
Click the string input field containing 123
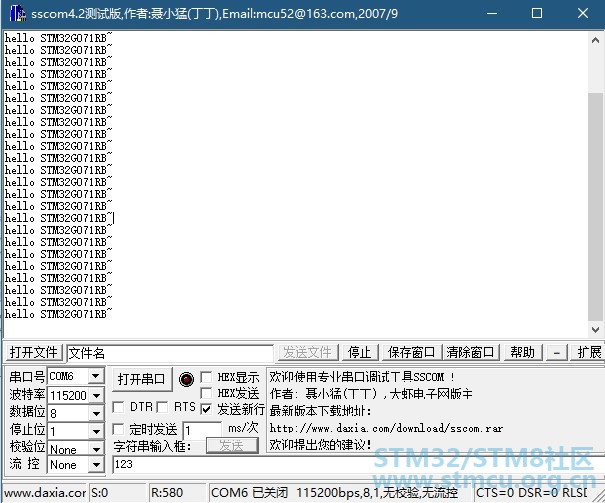click(x=358, y=464)
